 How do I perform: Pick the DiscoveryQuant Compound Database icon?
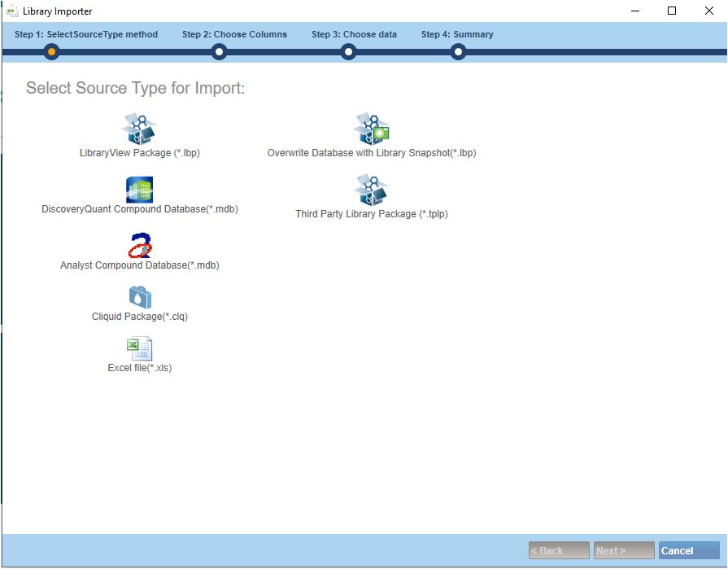pyautogui.click(x=139, y=189)
